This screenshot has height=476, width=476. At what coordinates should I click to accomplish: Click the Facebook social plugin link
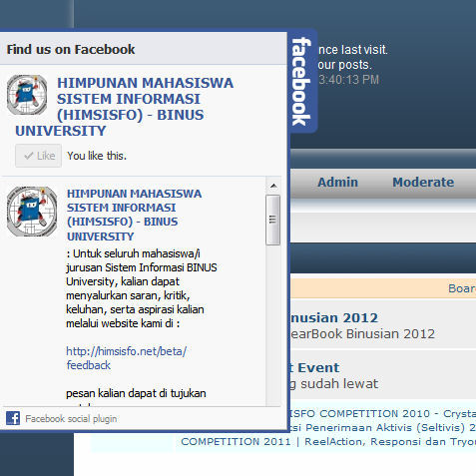[x=71, y=418]
